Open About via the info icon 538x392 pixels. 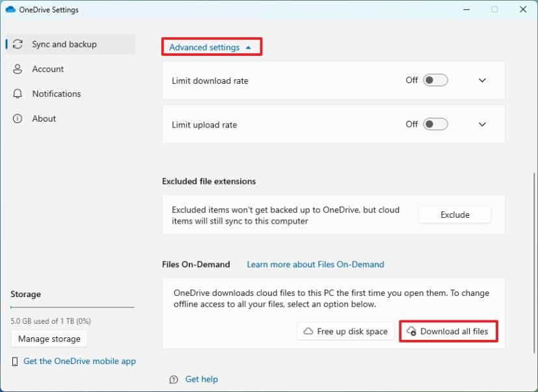point(19,118)
